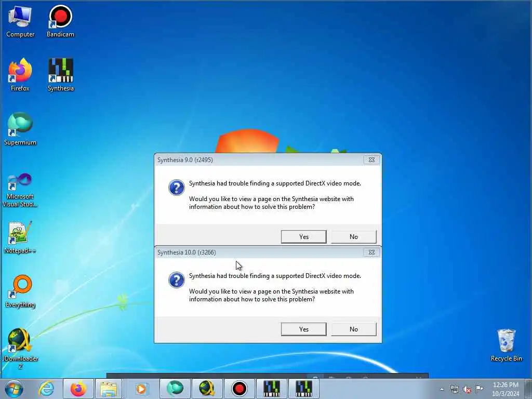
Task: Switch to JDownloader in the taskbar
Action: pyautogui.click(x=207, y=389)
